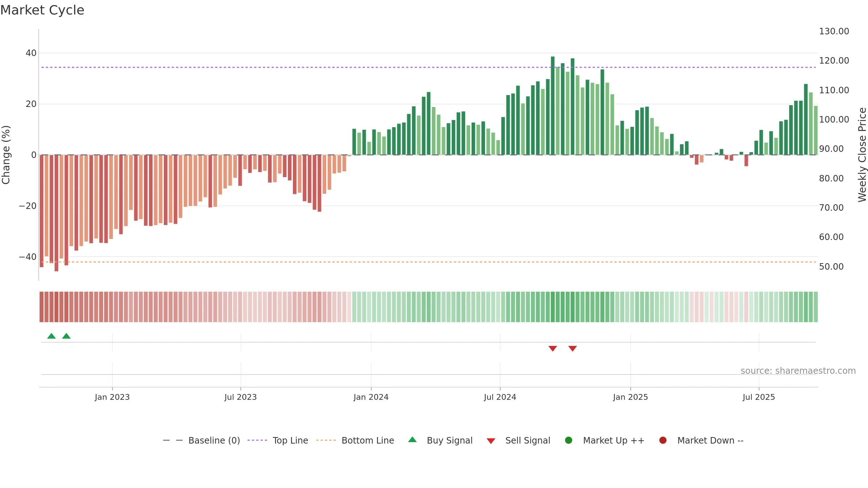Click the Jan 2024 axis label

371,397
